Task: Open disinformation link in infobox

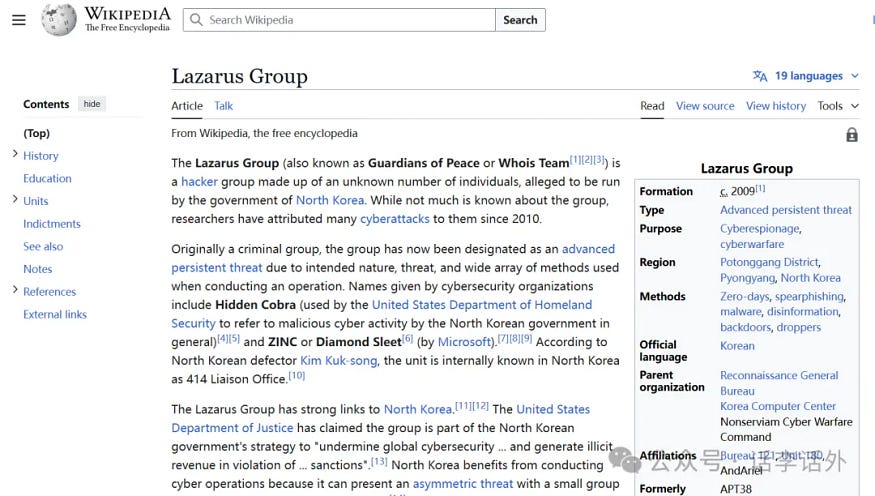Action: click(802, 312)
